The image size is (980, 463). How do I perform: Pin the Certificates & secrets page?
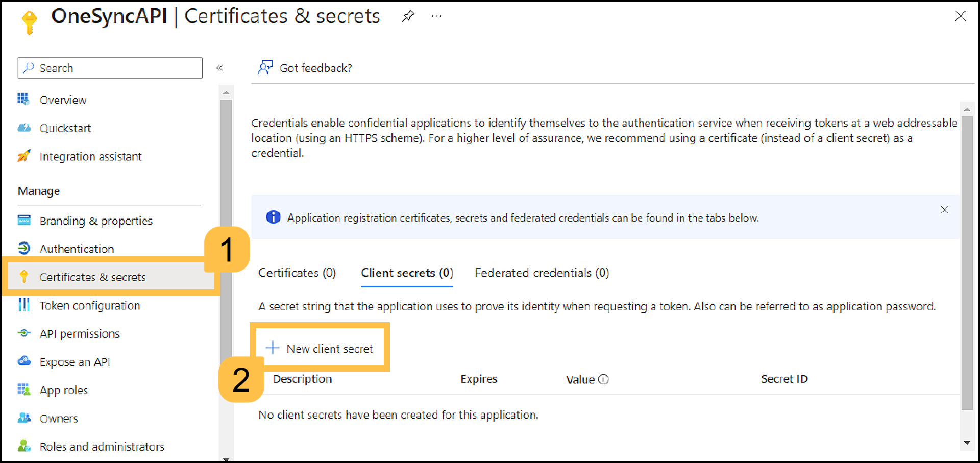(x=408, y=16)
